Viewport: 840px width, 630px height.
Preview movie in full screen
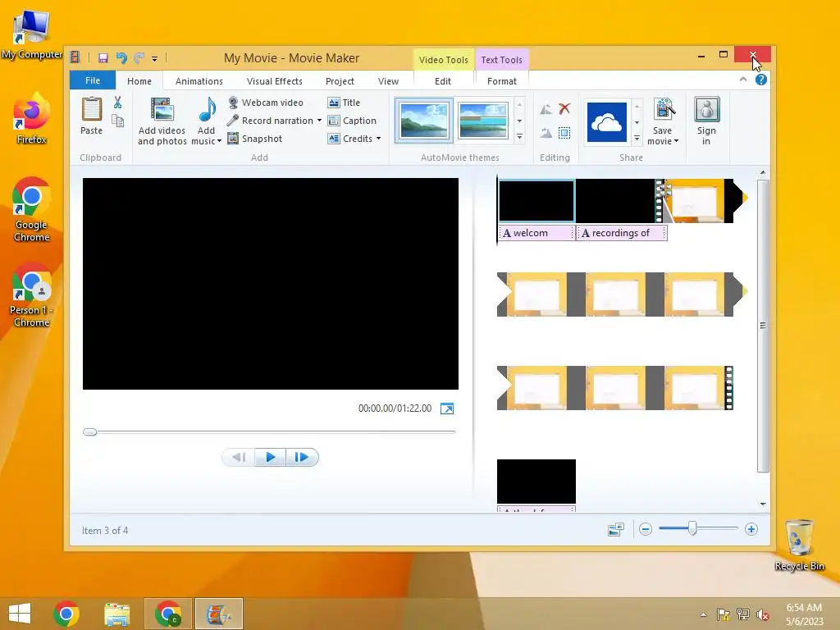tap(447, 409)
